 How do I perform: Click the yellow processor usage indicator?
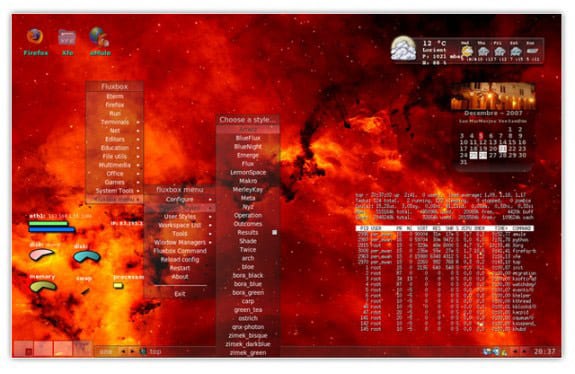(118, 286)
